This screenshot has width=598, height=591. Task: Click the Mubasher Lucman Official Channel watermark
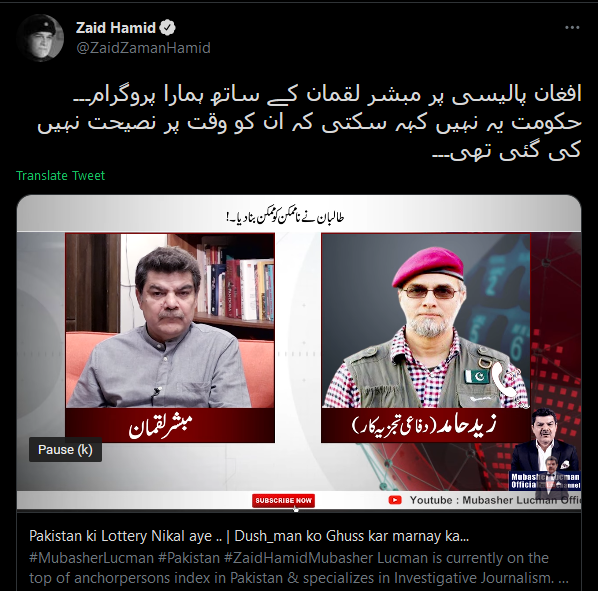545,480
